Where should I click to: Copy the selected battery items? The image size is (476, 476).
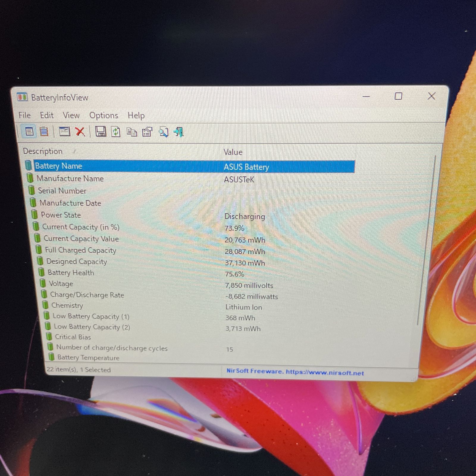[x=132, y=132]
